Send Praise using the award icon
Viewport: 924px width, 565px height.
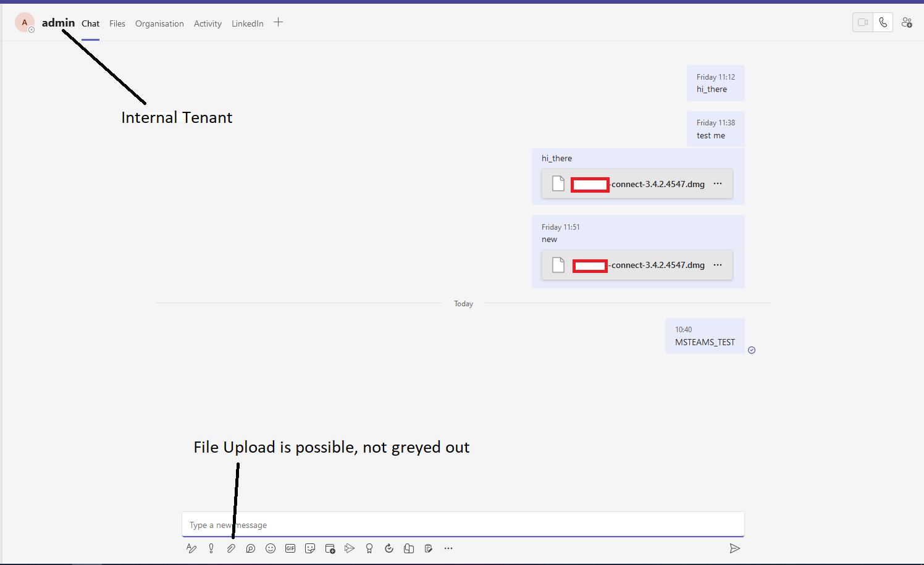pyautogui.click(x=369, y=548)
